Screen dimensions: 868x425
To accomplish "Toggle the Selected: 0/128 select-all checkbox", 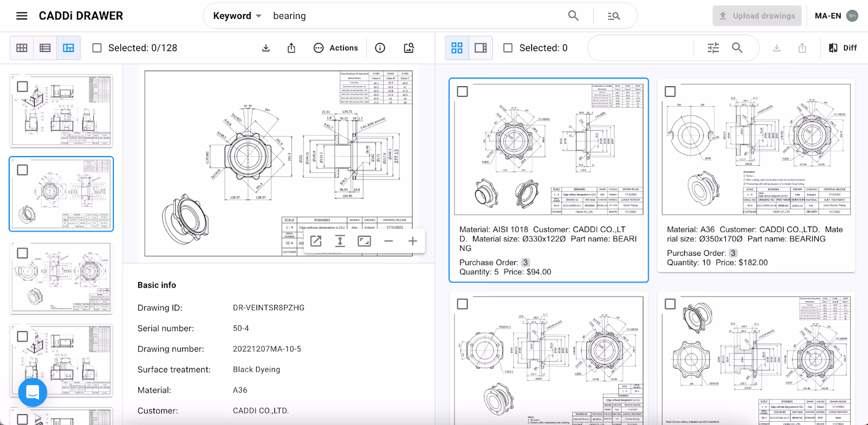I will [x=97, y=48].
